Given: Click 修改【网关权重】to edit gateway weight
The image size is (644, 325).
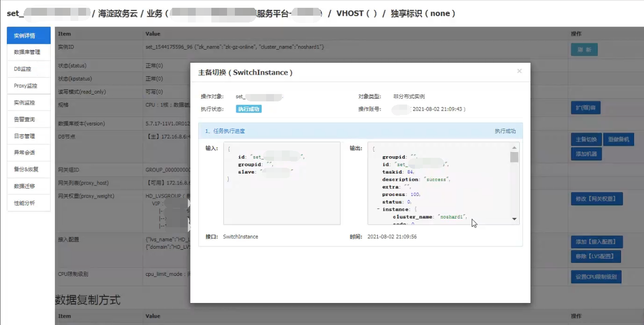Looking at the screenshot, I should click(x=597, y=199).
